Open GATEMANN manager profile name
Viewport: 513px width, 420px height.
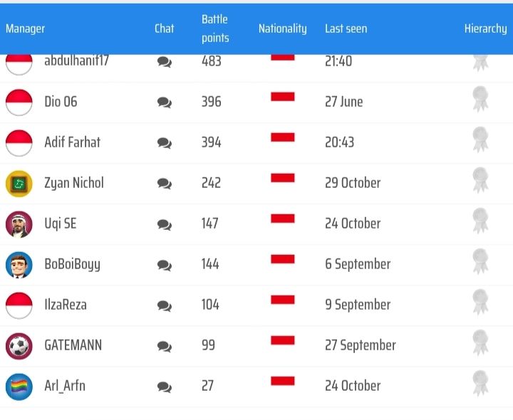[x=73, y=345]
